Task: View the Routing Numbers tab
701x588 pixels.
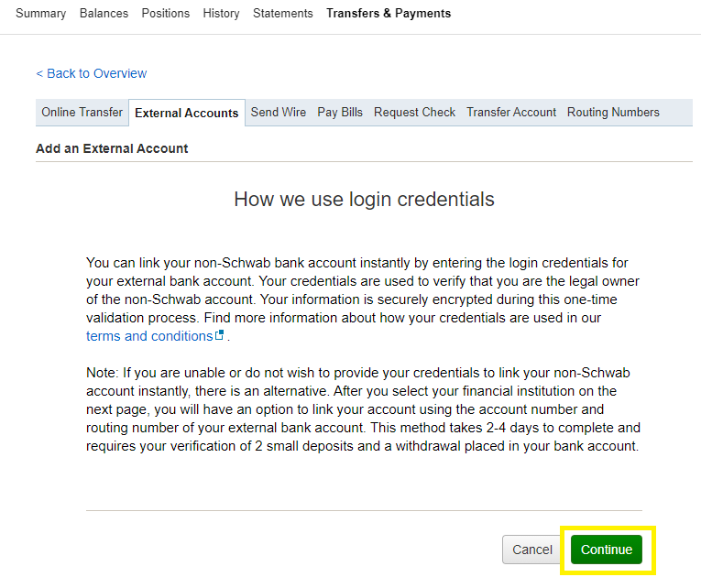Action: pyautogui.click(x=613, y=112)
